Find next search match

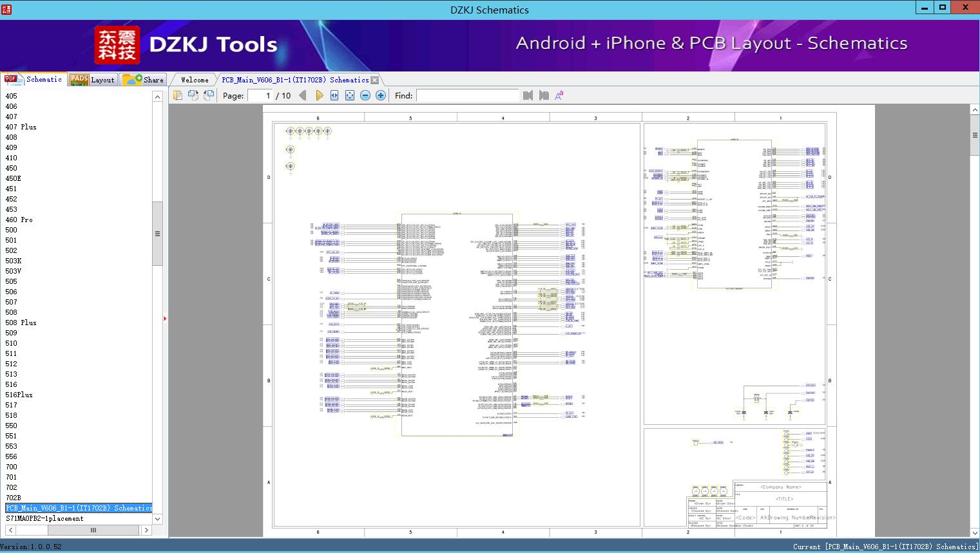pos(544,95)
